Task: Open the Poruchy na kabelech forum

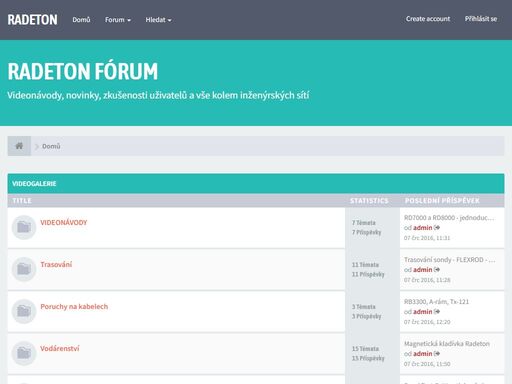Action: tap(74, 306)
